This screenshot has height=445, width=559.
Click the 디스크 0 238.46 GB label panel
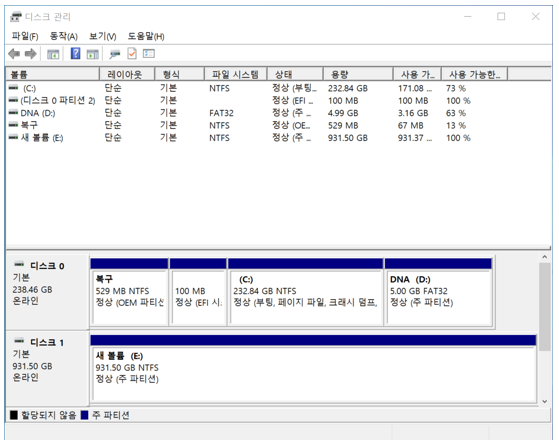point(47,291)
